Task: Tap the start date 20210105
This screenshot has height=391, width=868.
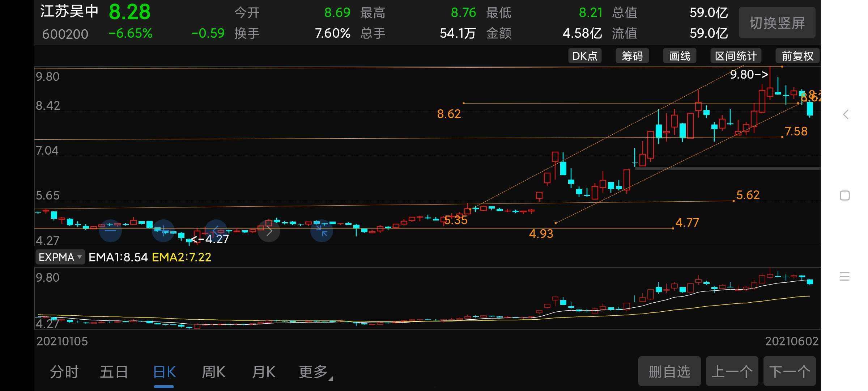Action: click(62, 341)
